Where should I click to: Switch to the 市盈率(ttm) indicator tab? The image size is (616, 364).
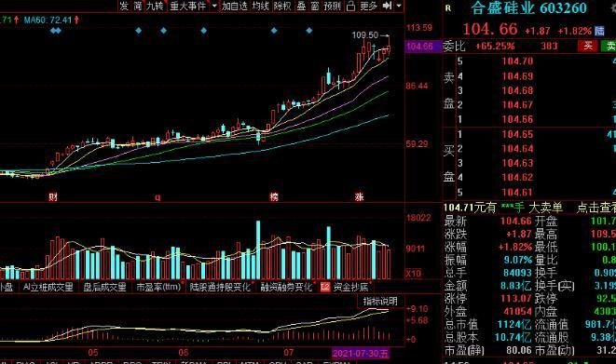click(158, 287)
